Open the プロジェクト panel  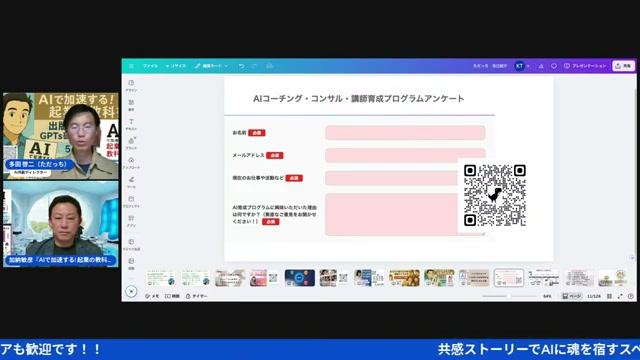point(131,202)
